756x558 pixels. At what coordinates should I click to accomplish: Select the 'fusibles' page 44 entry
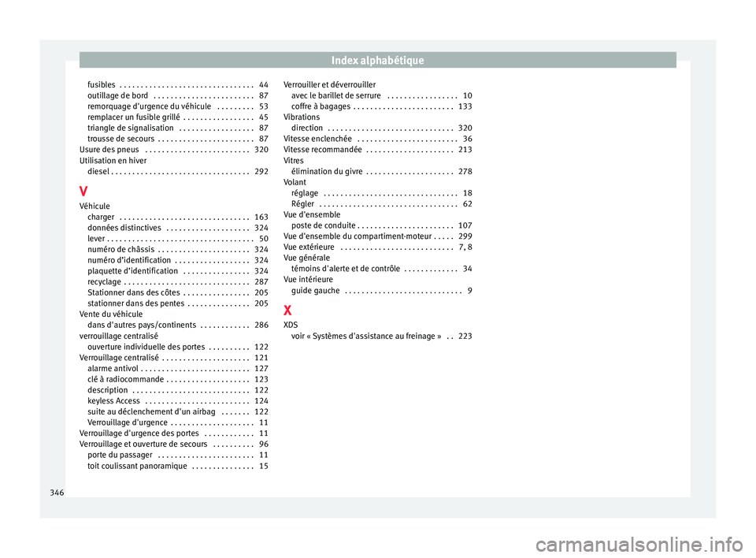[178, 85]
